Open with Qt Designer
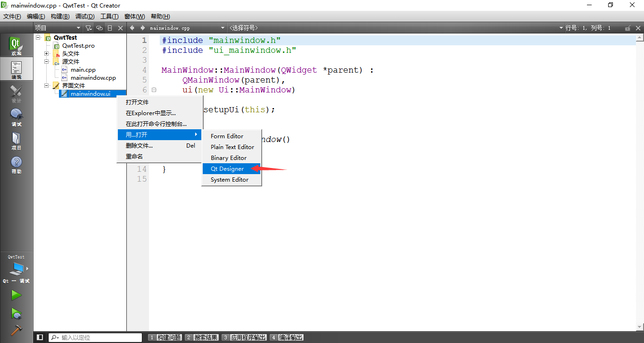The image size is (644, 343). pyautogui.click(x=231, y=168)
